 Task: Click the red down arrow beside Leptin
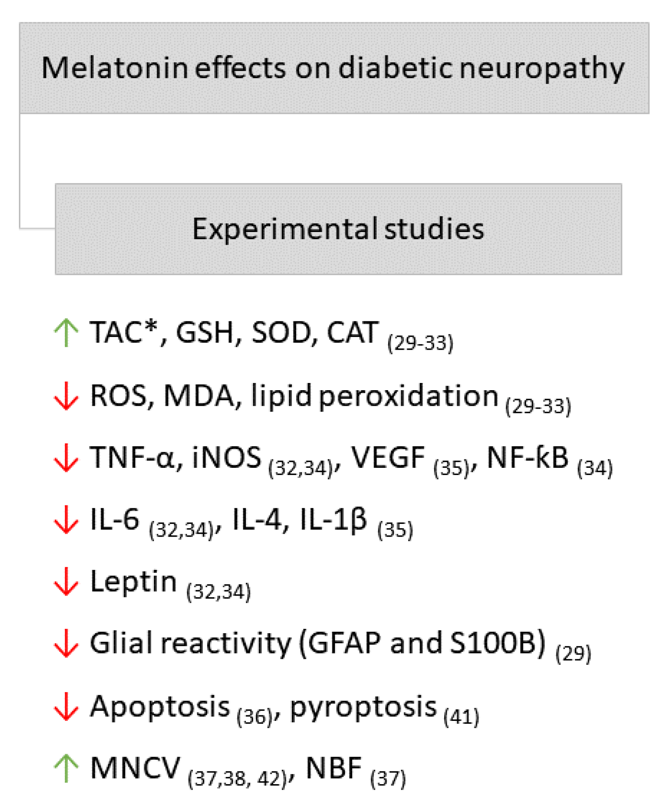tap(66, 581)
